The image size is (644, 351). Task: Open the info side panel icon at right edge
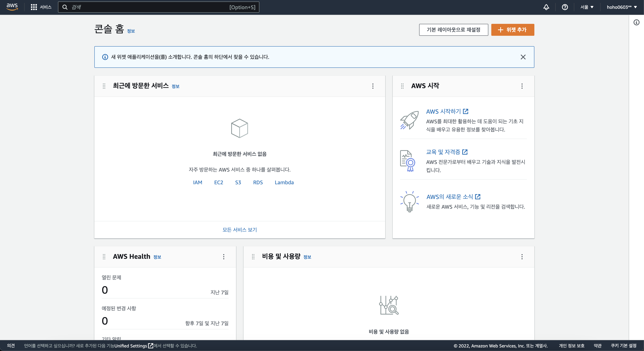(x=637, y=23)
